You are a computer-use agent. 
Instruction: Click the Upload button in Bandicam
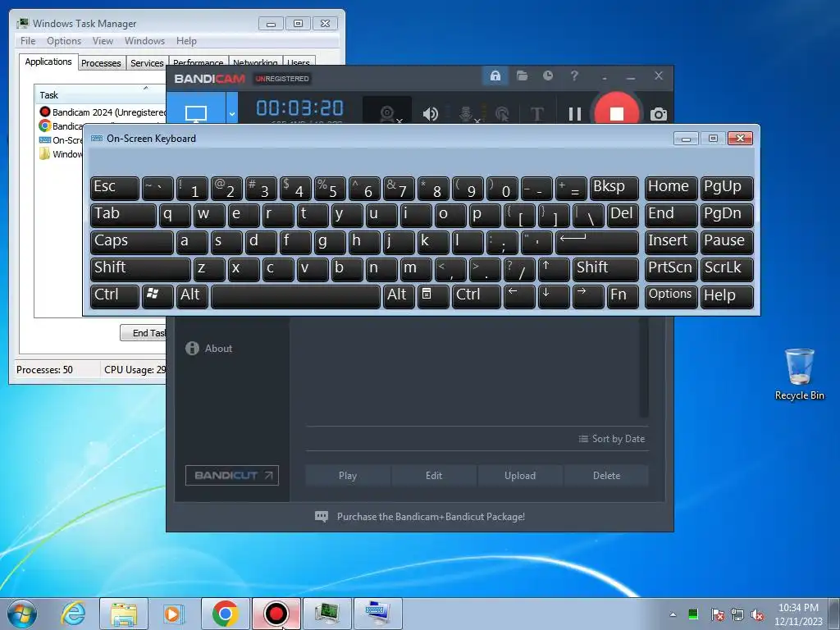(x=519, y=475)
